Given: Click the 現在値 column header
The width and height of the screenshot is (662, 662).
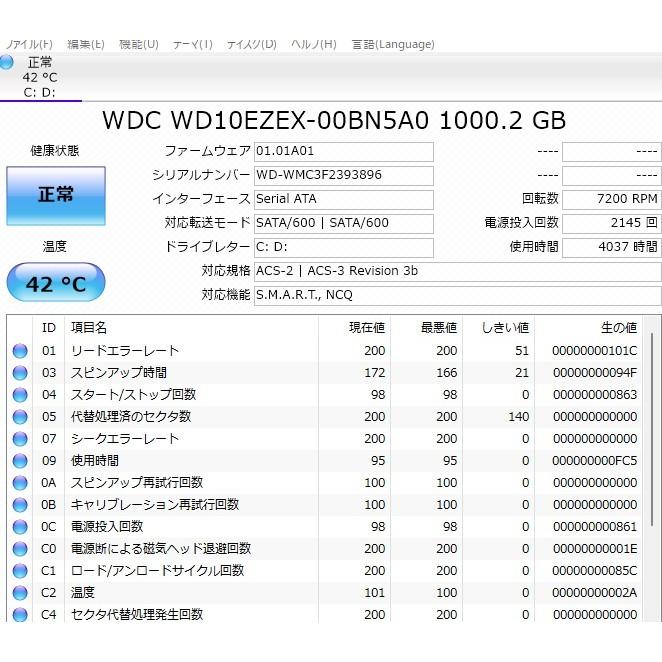Looking at the screenshot, I should point(354,328).
